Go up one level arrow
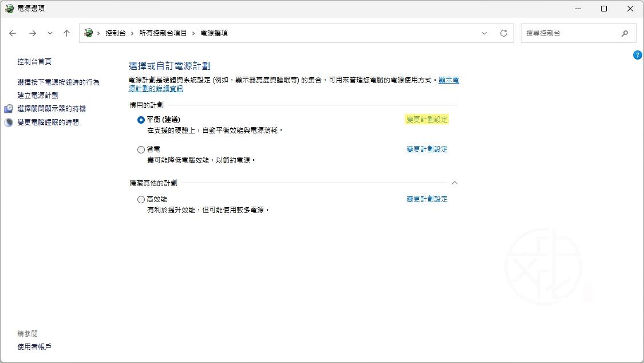This screenshot has height=363, width=644. 66,33
